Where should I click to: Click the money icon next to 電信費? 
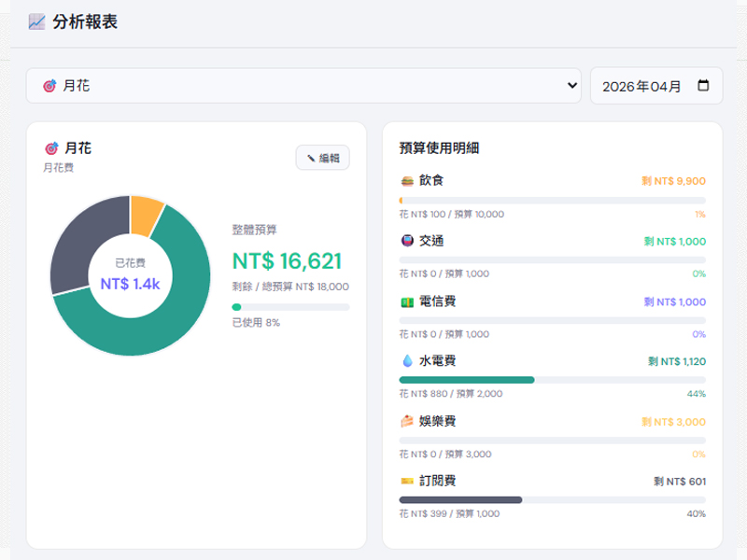point(407,301)
